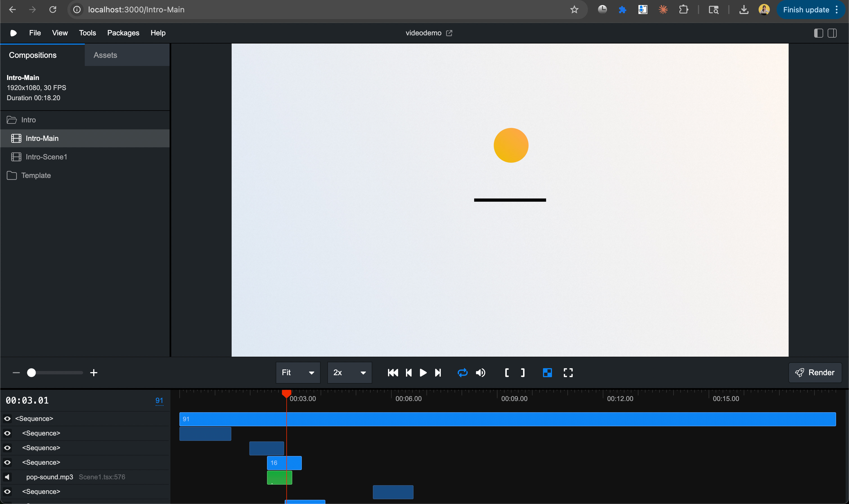Open the videodemo project link icon
The image size is (849, 504).
click(449, 33)
